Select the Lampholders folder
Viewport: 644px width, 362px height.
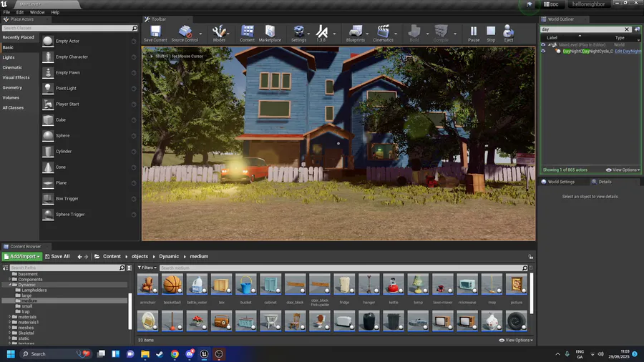tap(34, 290)
